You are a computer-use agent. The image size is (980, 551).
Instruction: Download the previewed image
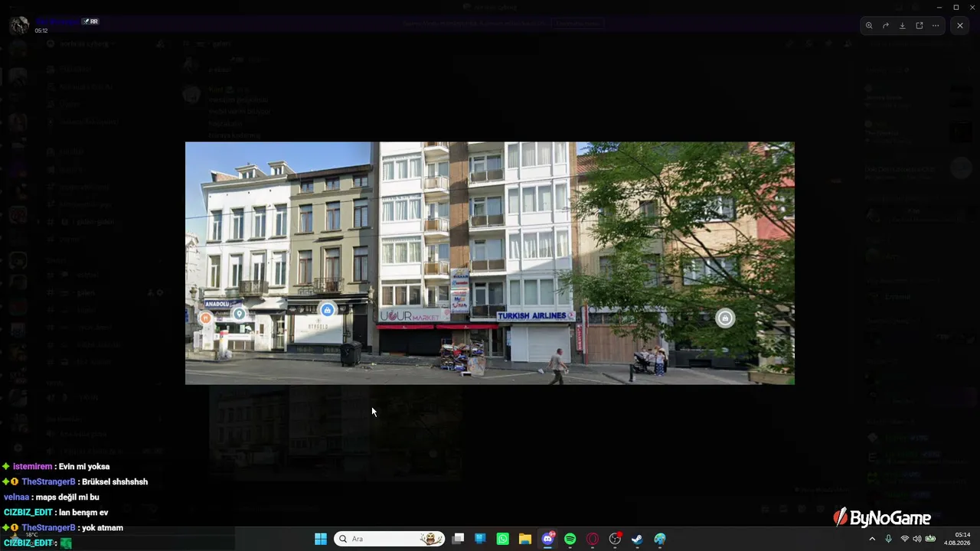903,25
